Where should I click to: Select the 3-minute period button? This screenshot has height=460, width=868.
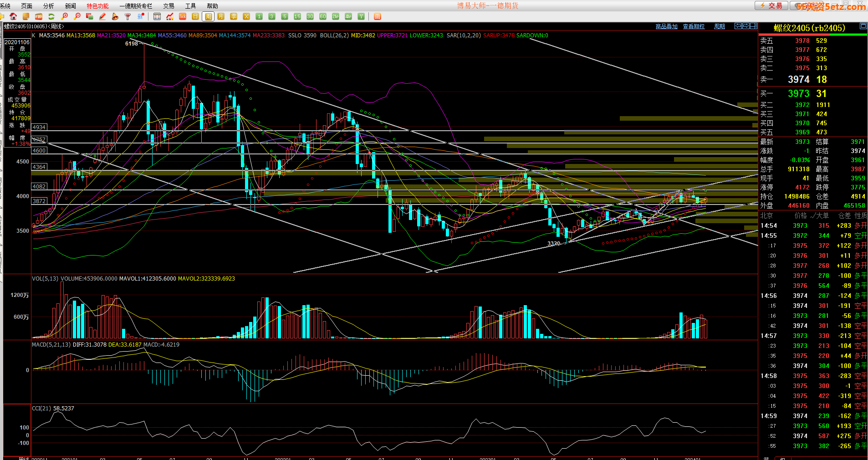[272, 16]
